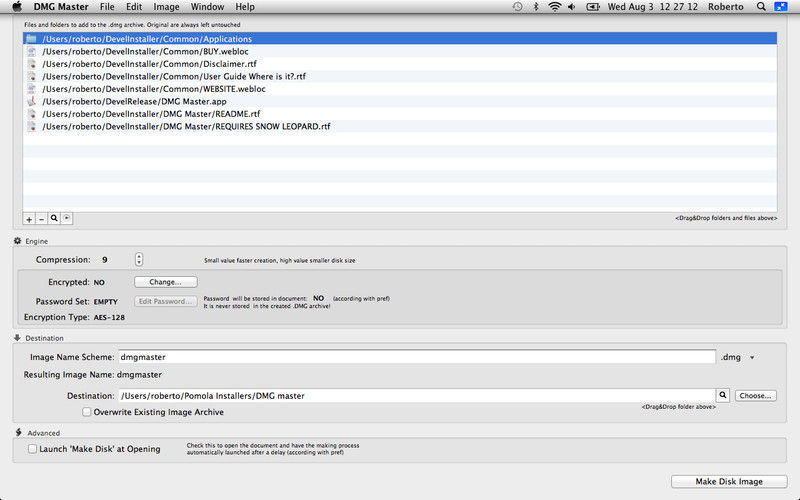Open the .dmg format dropdown arrow
Image resolution: width=800 pixels, height=500 pixels.
(x=752, y=358)
